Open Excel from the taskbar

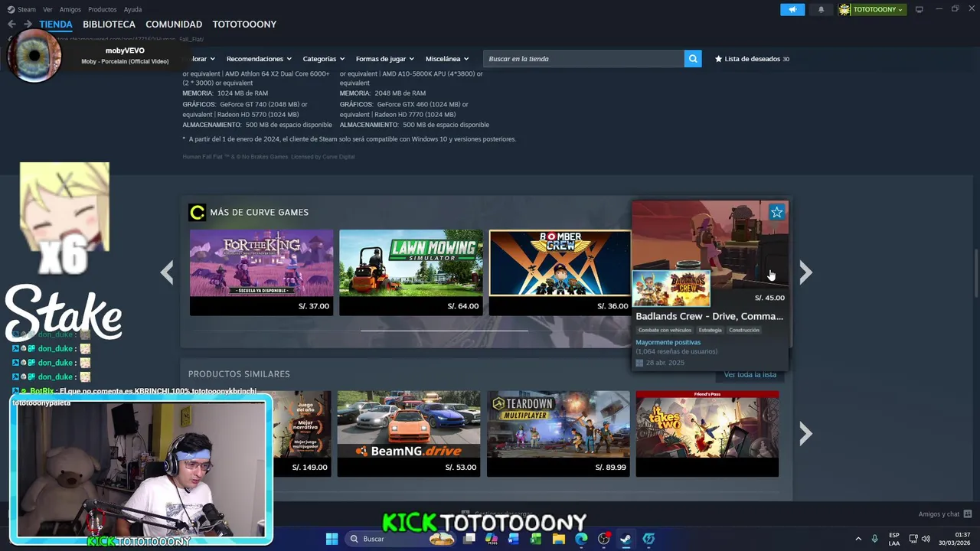[x=536, y=539]
